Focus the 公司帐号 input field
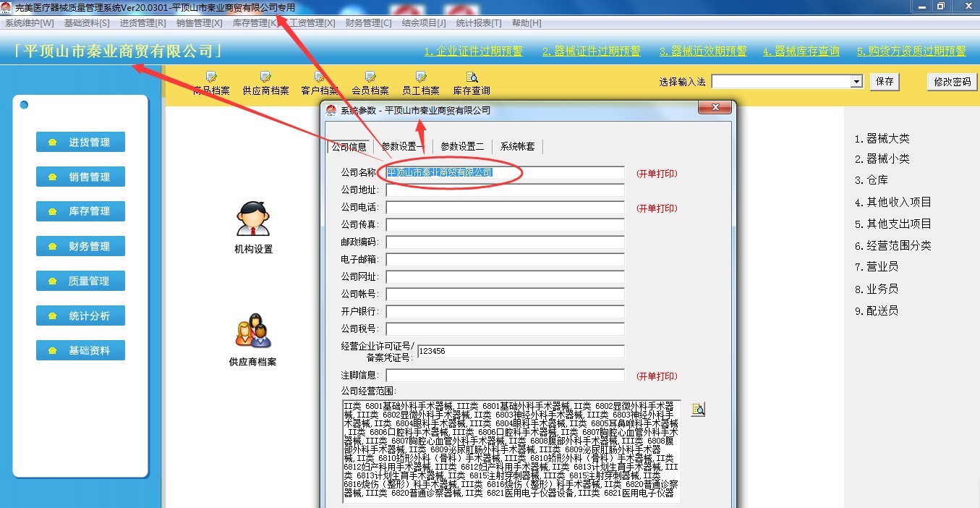980x508 pixels. 505,295
